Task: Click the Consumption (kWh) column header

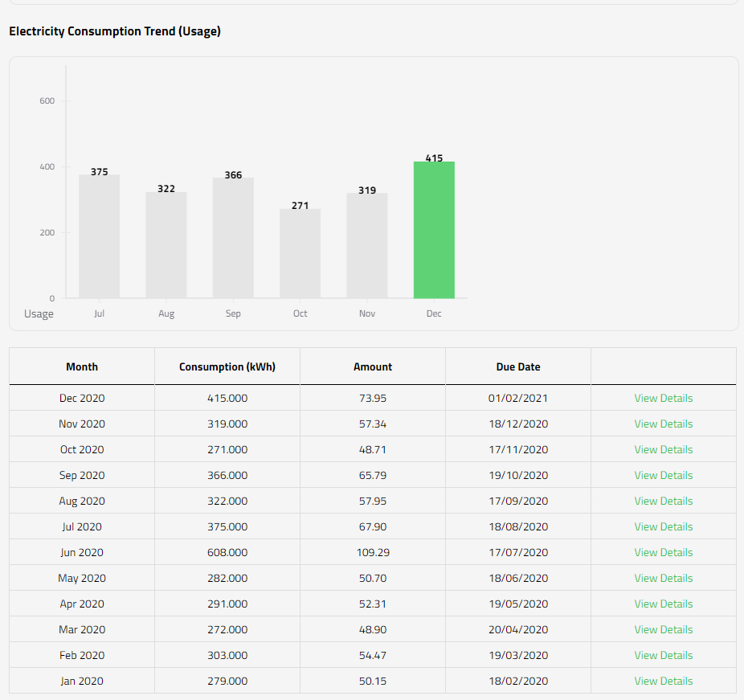Action: (227, 366)
